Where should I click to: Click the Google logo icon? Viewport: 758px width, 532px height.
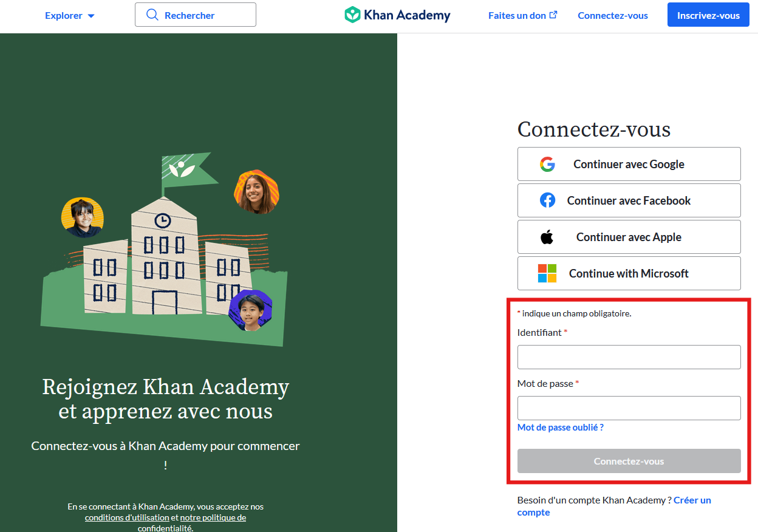tap(547, 164)
